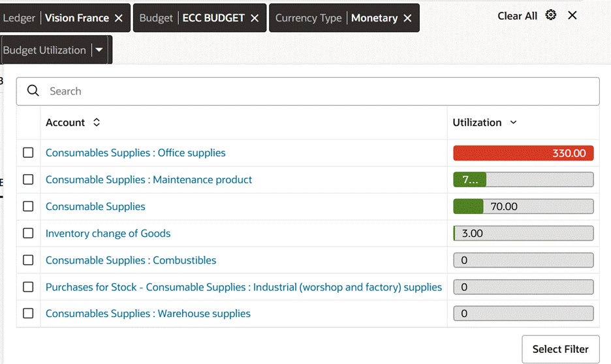The width and height of the screenshot is (611, 364).
Task: Remove the ECC BUDGET filter chip
Action: click(255, 18)
